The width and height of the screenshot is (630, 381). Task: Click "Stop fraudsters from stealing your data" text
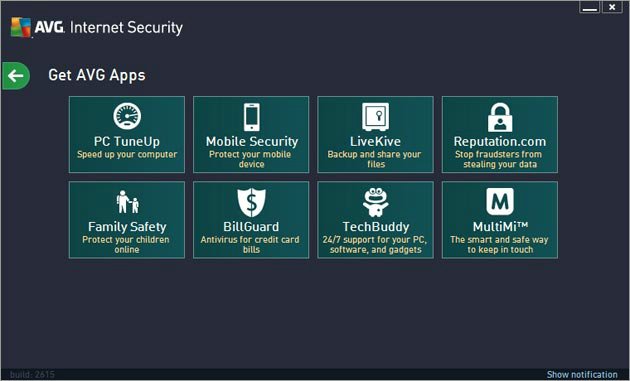[x=499, y=159]
